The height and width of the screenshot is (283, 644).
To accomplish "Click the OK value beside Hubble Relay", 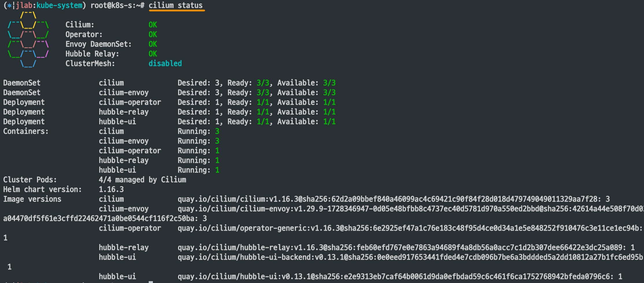I will pyautogui.click(x=153, y=54).
